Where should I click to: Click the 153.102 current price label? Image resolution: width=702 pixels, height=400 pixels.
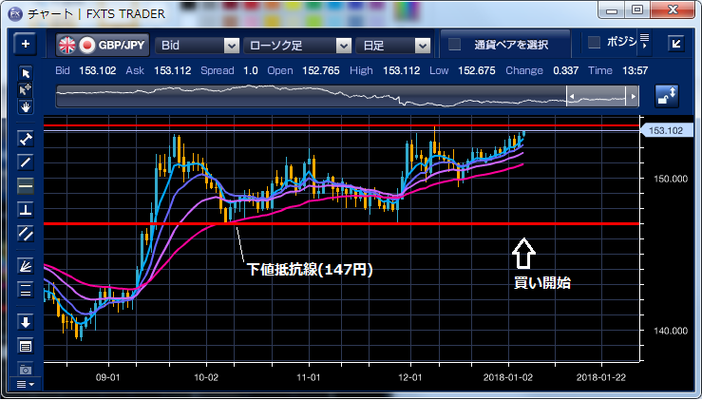click(666, 130)
